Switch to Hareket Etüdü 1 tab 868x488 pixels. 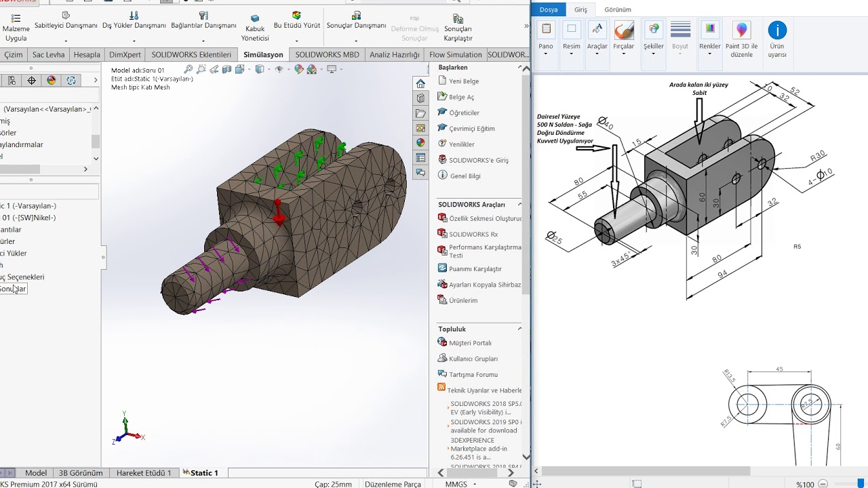[x=144, y=473]
